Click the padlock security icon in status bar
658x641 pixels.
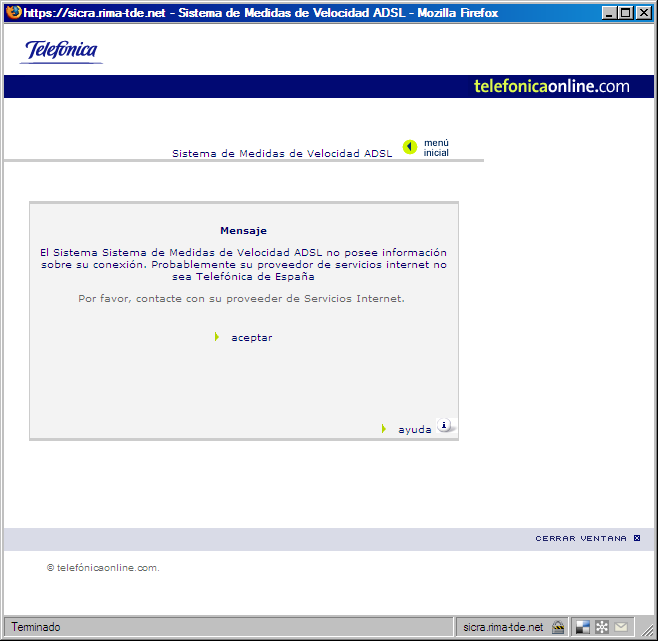click(559, 627)
